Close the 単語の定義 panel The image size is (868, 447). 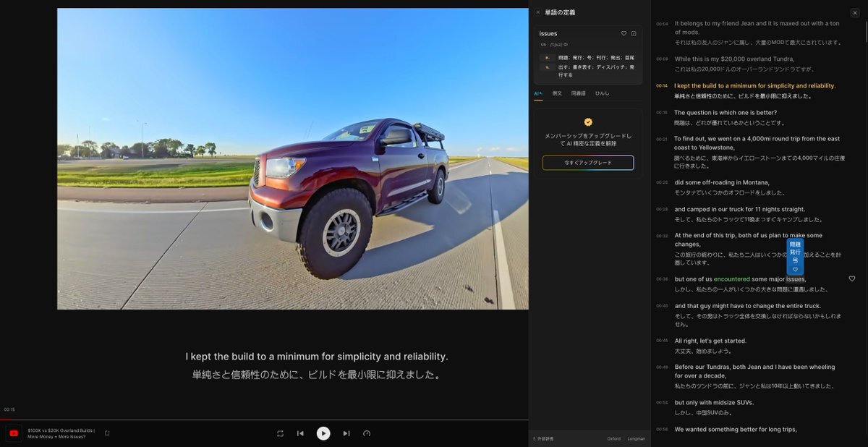[x=537, y=12]
